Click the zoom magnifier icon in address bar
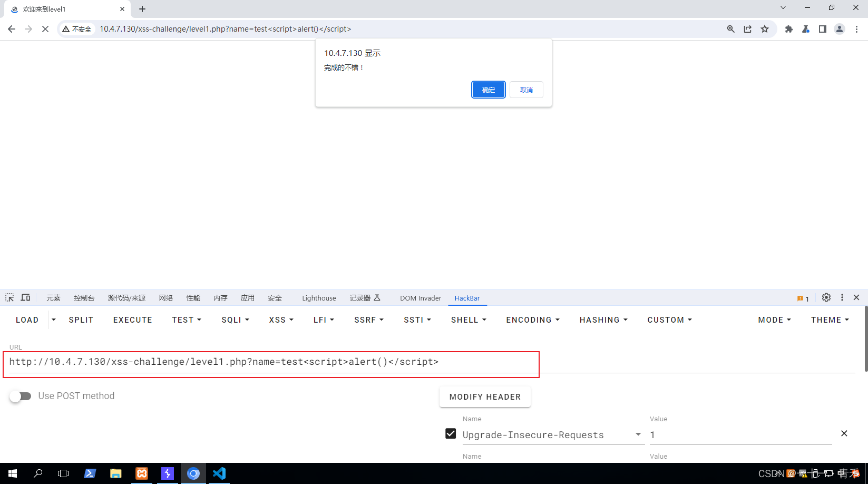Image resolution: width=868 pixels, height=484 pixels. (x=730, y=29)
